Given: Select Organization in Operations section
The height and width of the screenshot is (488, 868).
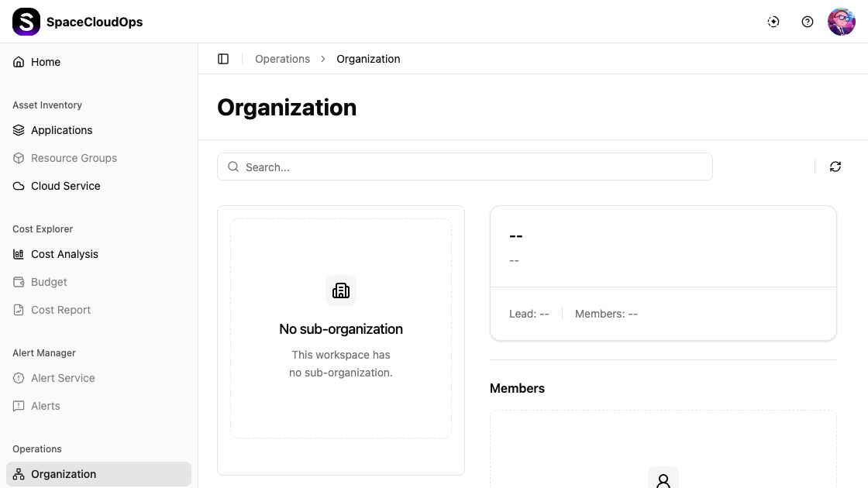Looking at the screenshot, I should coord(64,474).
